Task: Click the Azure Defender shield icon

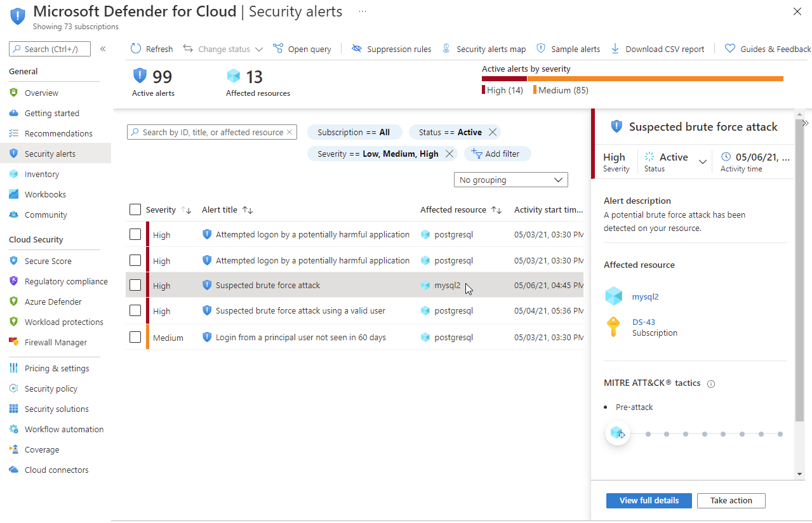Action: pyautogui.click(x=14, y=301)
